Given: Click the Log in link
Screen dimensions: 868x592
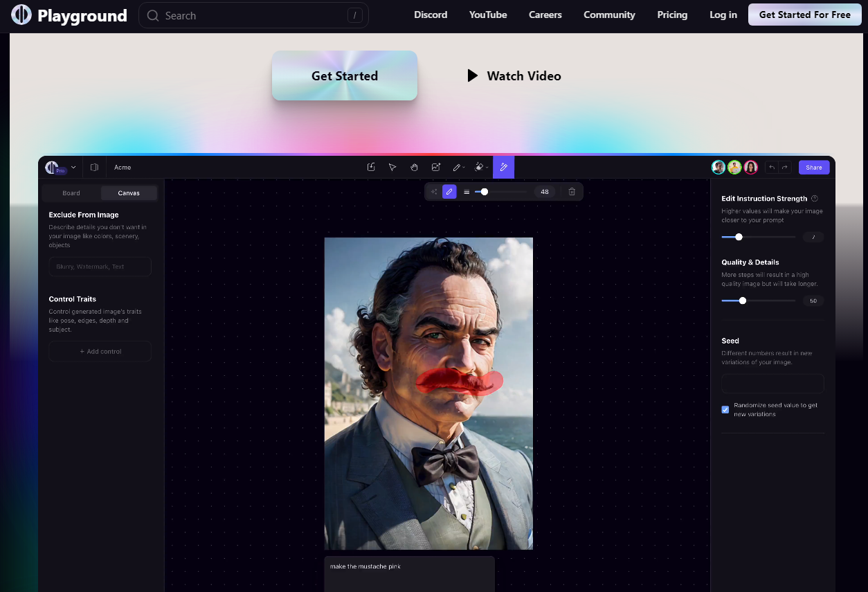Looking at the screenshot, I should (723, 15).
